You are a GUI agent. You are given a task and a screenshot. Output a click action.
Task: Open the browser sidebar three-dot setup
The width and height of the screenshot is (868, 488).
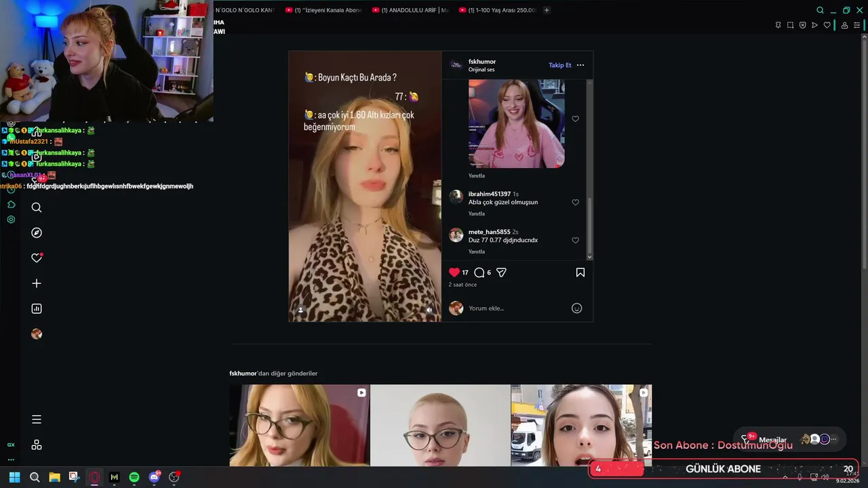coord(11,460)
